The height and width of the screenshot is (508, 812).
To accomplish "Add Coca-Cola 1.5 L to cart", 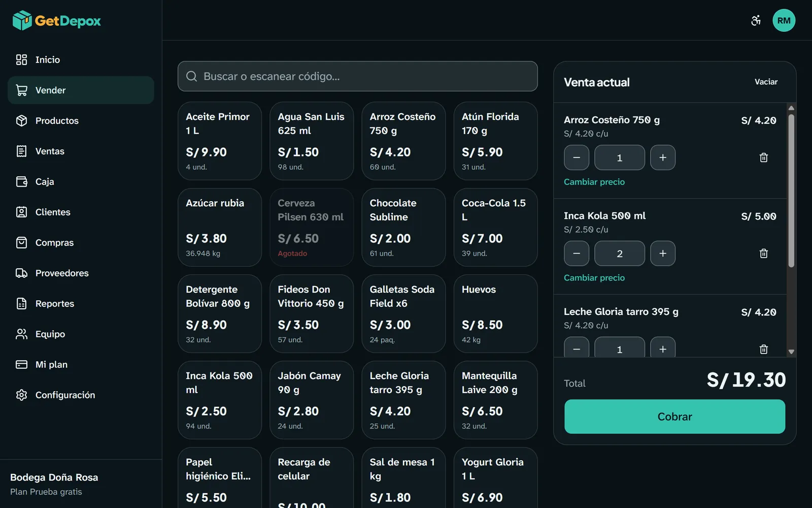I will tap(495, 228).
